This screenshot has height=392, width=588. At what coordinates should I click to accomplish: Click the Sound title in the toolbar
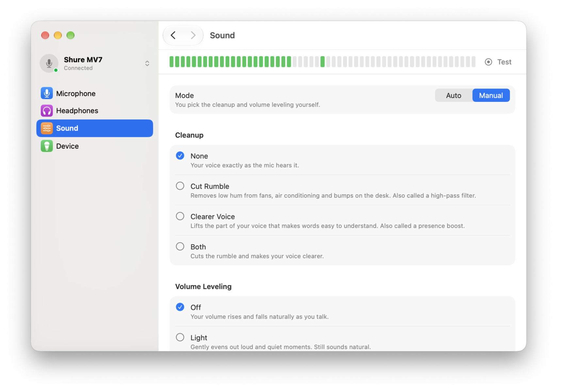pyautogui.click(x=222, y=35)
